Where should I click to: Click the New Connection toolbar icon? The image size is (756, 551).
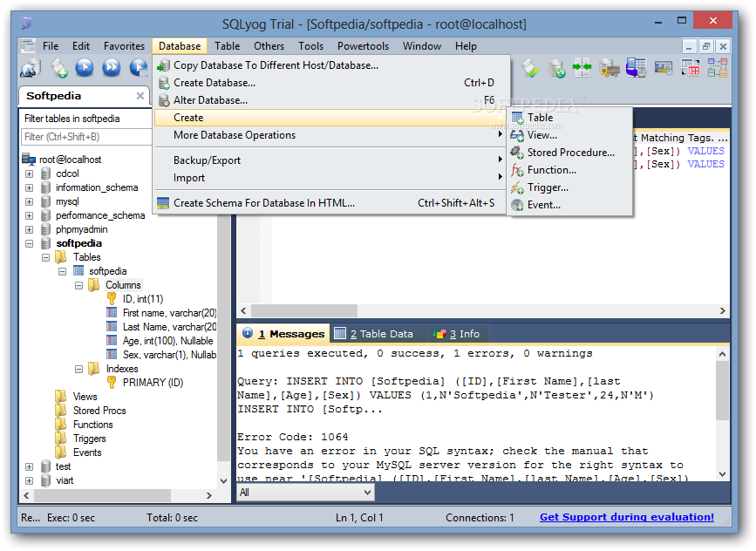tap(31, 67)
